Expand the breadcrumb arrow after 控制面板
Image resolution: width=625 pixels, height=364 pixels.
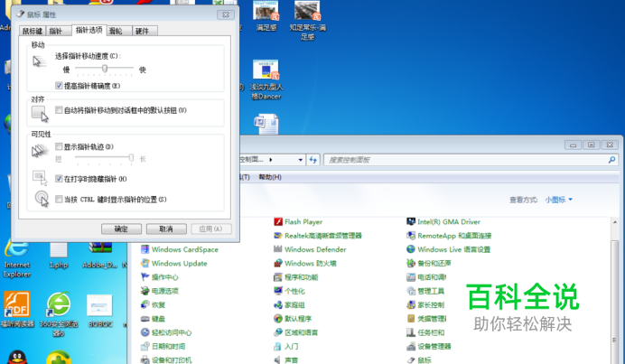[271, 160]
